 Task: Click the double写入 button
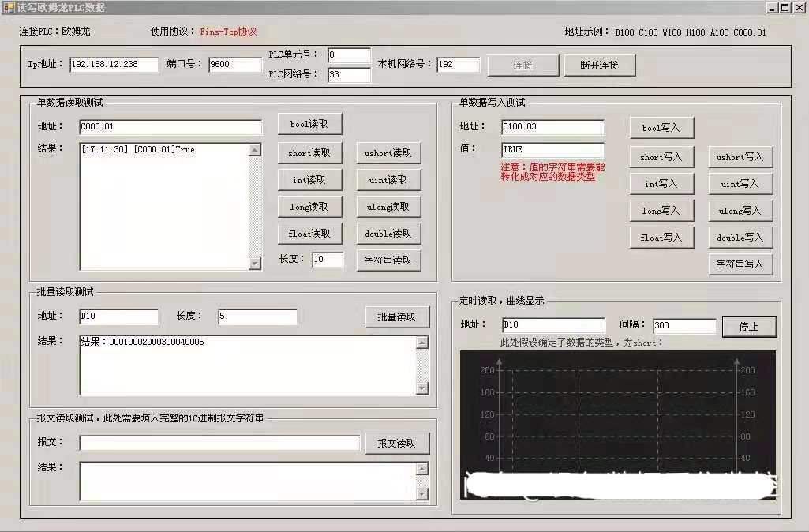[x=740, y=238]
